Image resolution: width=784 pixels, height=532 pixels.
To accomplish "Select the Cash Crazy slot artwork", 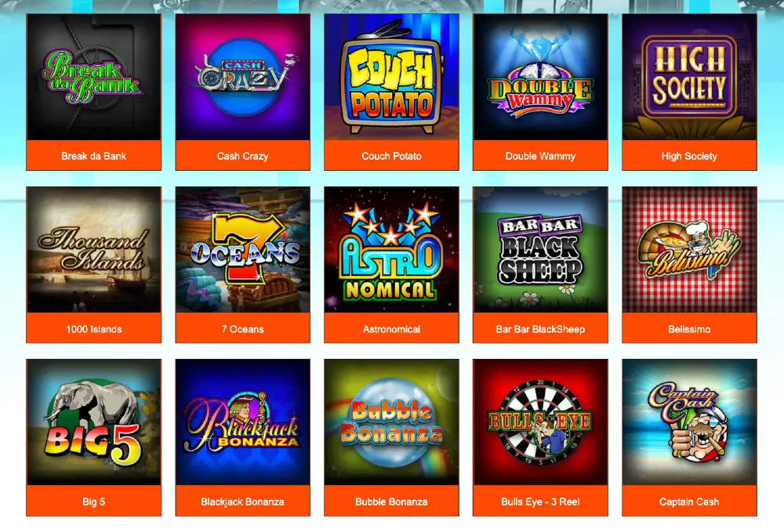I will 242,78.
